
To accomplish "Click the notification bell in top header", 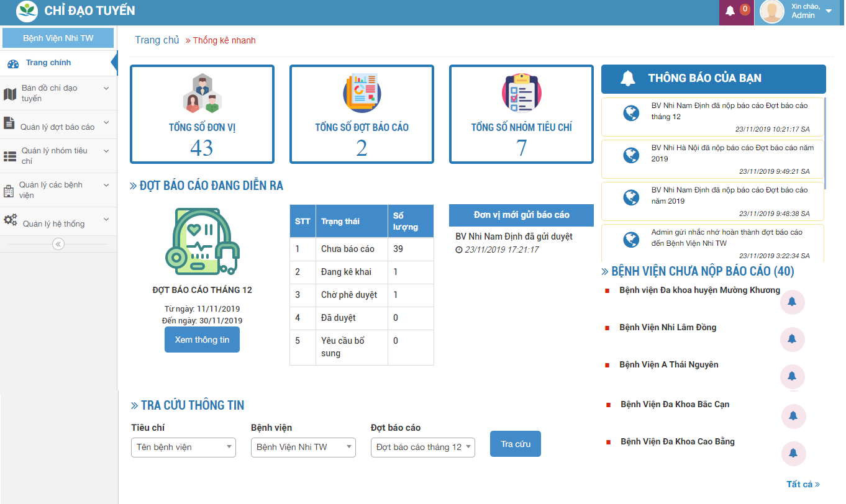I will click(730, 11).
